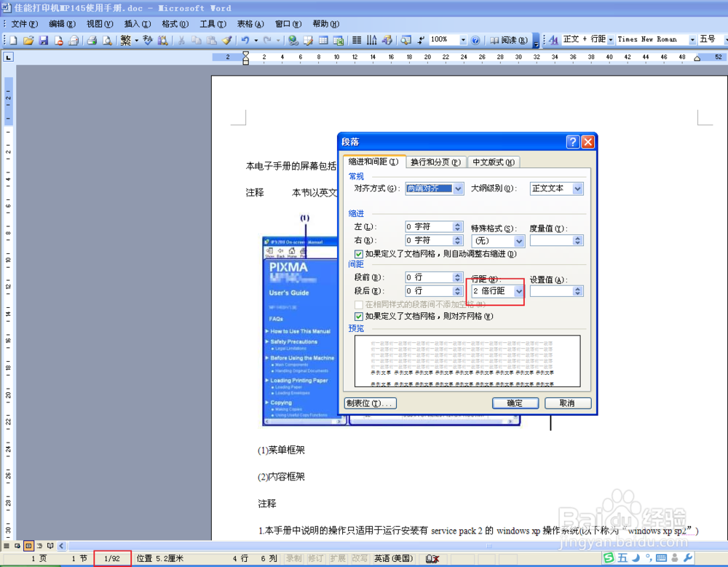This screenshot has width=728, height=567.
Task: Convert text with the 繁 traditional Chinese icon
Action: pyautogui.click(x=125, y=41)
